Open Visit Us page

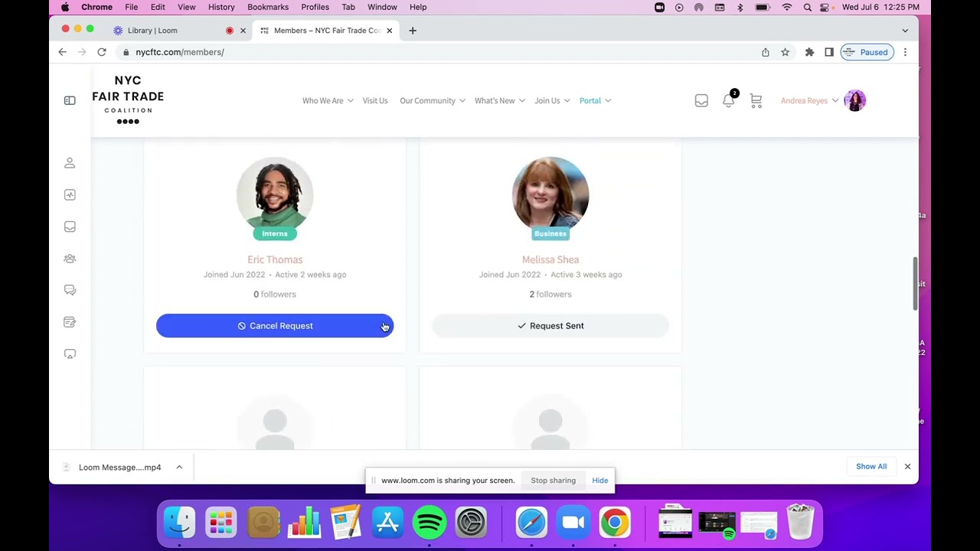click(375, 100)
